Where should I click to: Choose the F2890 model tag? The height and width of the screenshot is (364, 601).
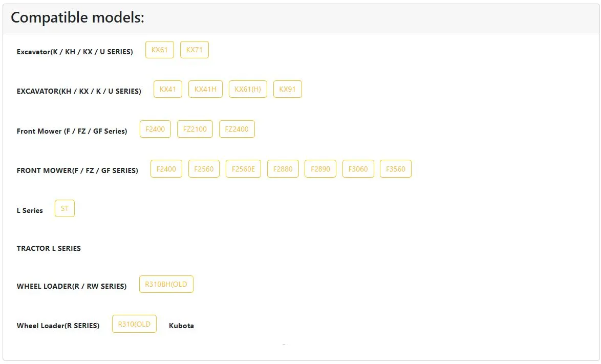320,169
